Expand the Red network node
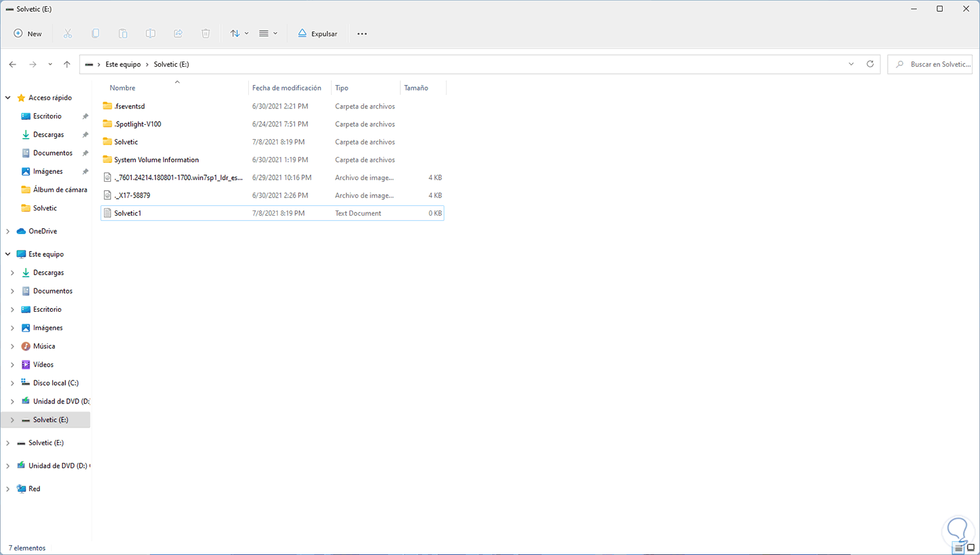 (8, 488)
